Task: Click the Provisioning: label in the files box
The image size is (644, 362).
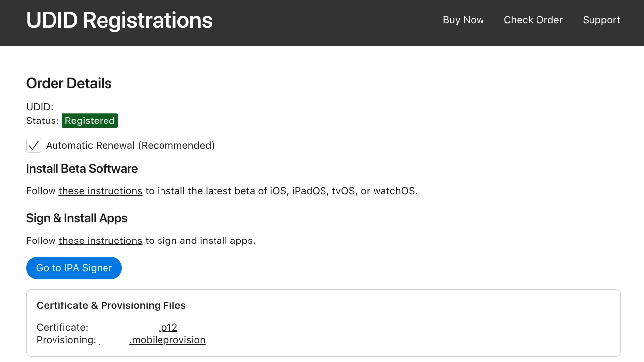Action: click(x=66, y=340)
